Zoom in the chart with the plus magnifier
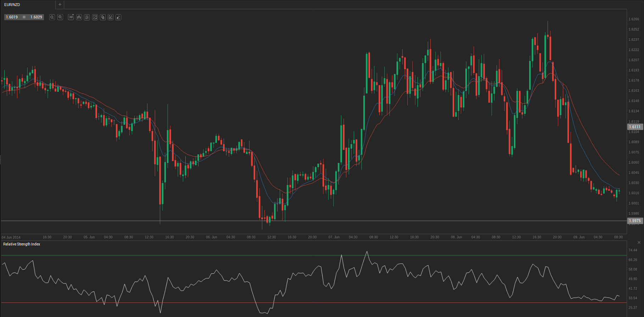This screenshot has height=317, width=644. click(60, 17)
